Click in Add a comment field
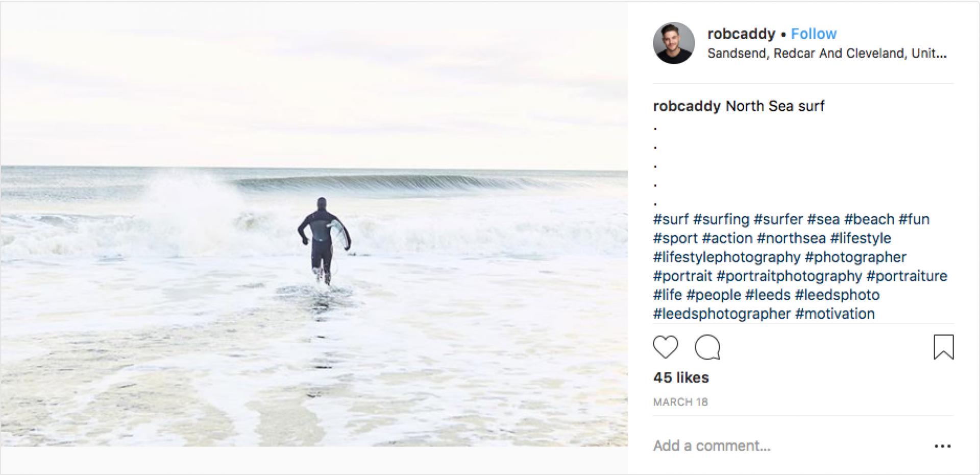The height and width of the screenshot is (475, 980). (766, 446)
